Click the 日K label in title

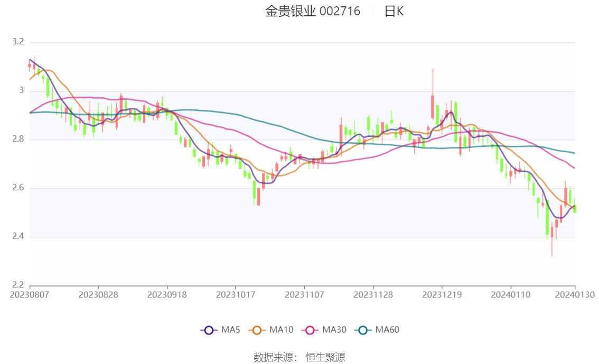point(394,11)
